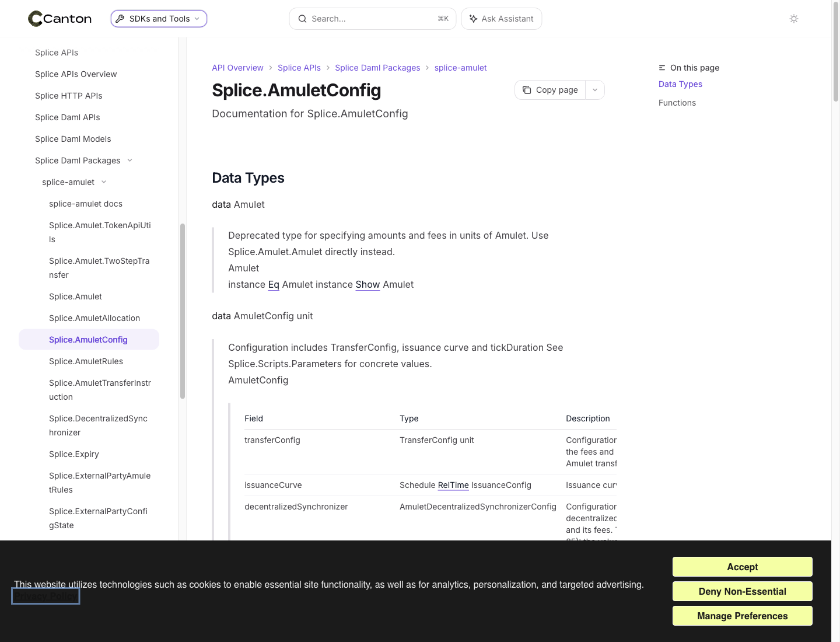Image resolution: width=840 pixels, height=642 pixels.
Task: Jump to Functions in page outline
Action: (677, 103)
